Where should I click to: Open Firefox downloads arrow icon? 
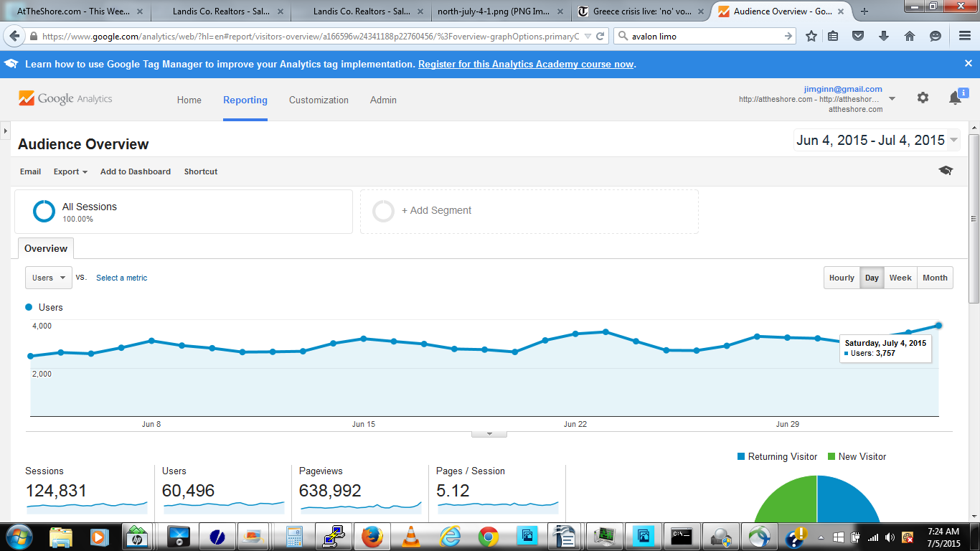(x=884, y=36)
